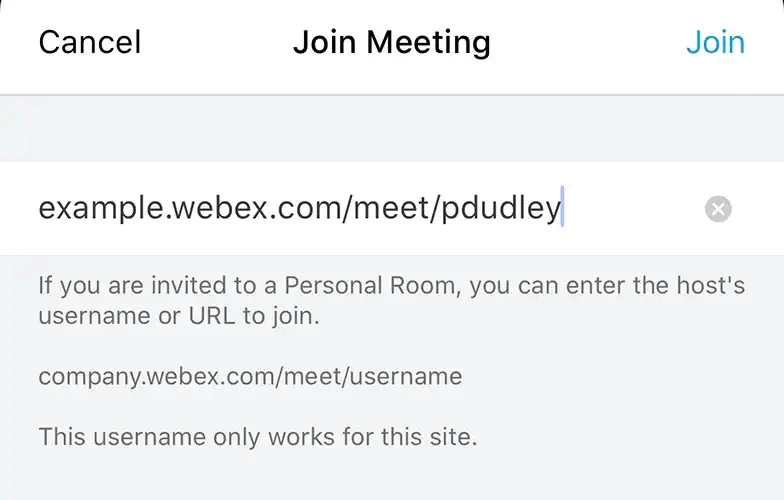Clear the meeting URL with the X icon
Viewport: 784px width, 500px height.
click(718, 209)
